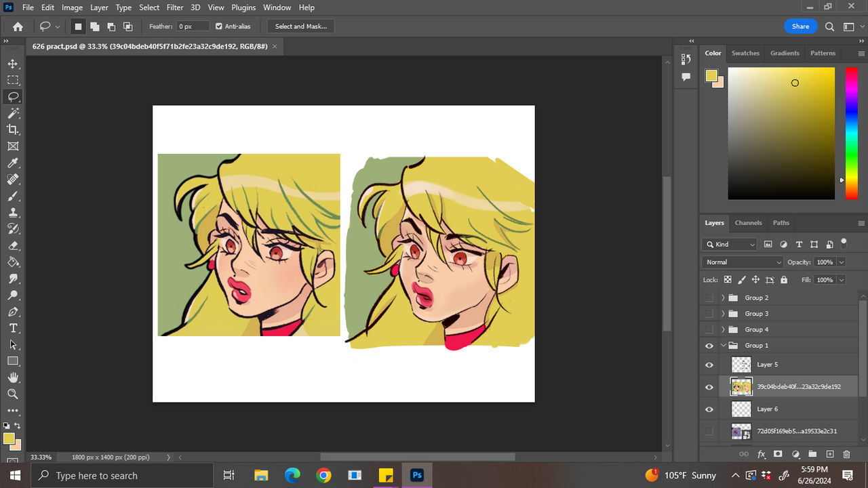Open the blend mode Normal dropdown

[743, 262]
